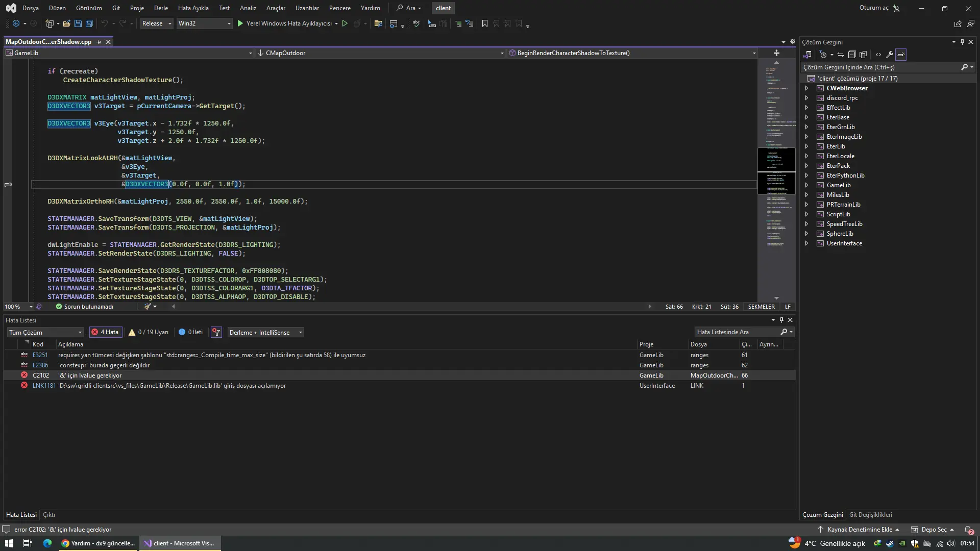This screenshot has height=551, width=980.
Task: Click pending changes filter clock icon
Action: (x=823, y=55)
